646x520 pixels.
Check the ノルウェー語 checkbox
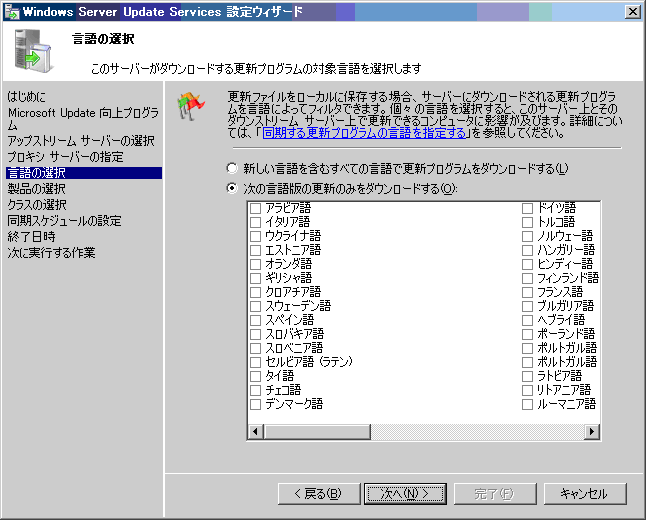point(527,236)
